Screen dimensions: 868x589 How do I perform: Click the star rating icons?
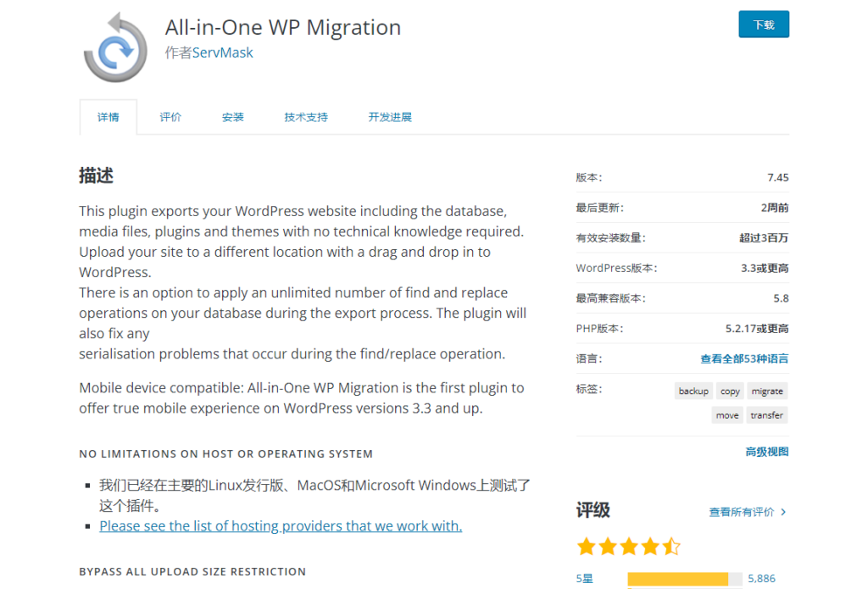point(628,546)
